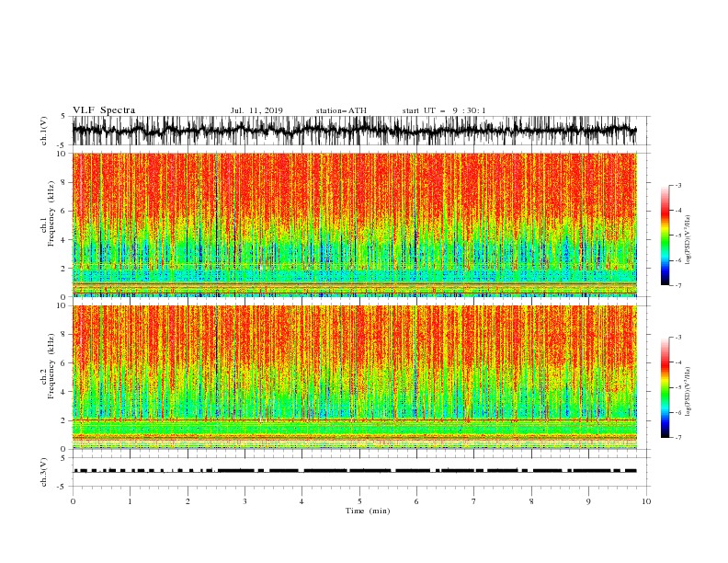Screen dimensions: 728x563
Task: Click the VLF Spectra plot title
Action: coord(104,110)
